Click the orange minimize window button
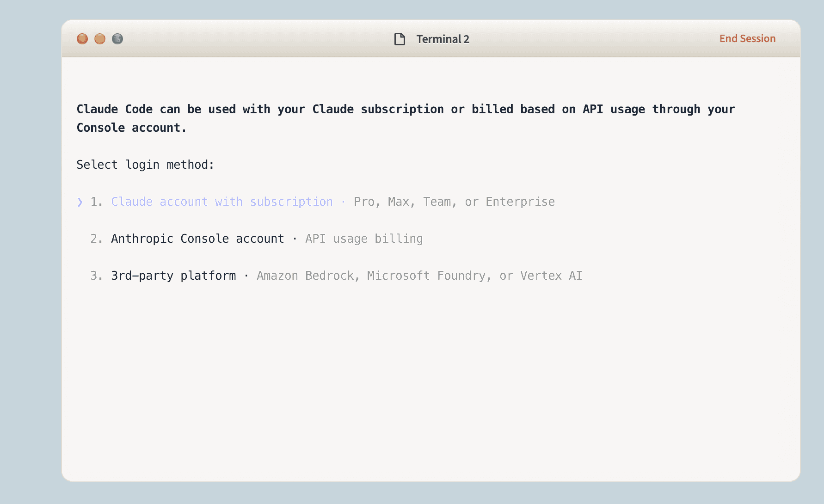 click(100, 39)
